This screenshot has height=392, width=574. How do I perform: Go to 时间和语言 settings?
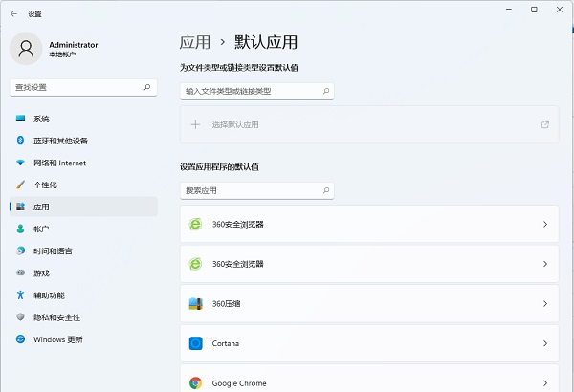point(53,250)
